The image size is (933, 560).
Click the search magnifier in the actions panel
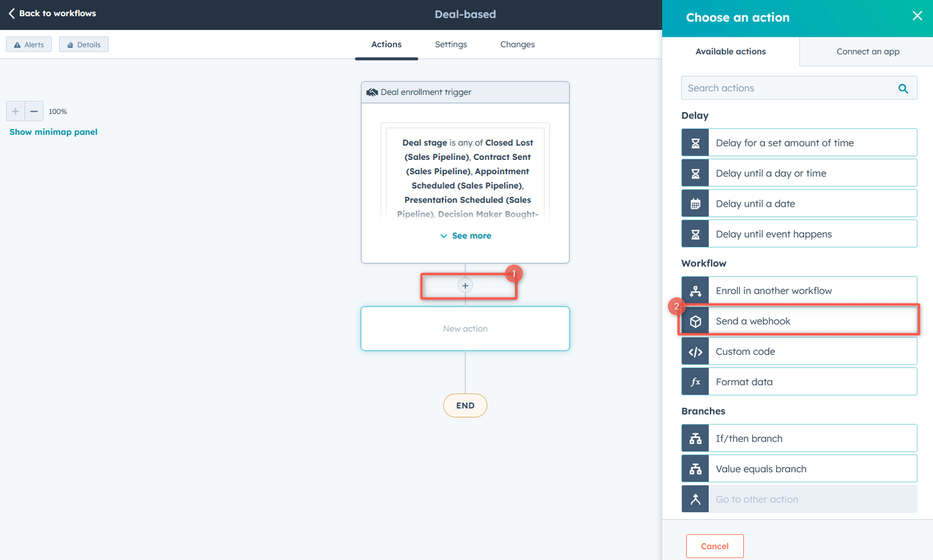coord(903,87)
